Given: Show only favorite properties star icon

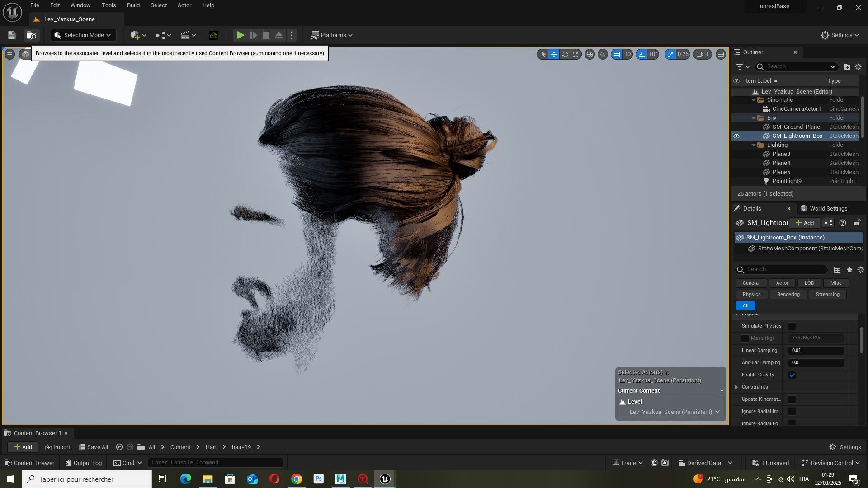Looking at the screenshot, I should click(x=849, y=270).
